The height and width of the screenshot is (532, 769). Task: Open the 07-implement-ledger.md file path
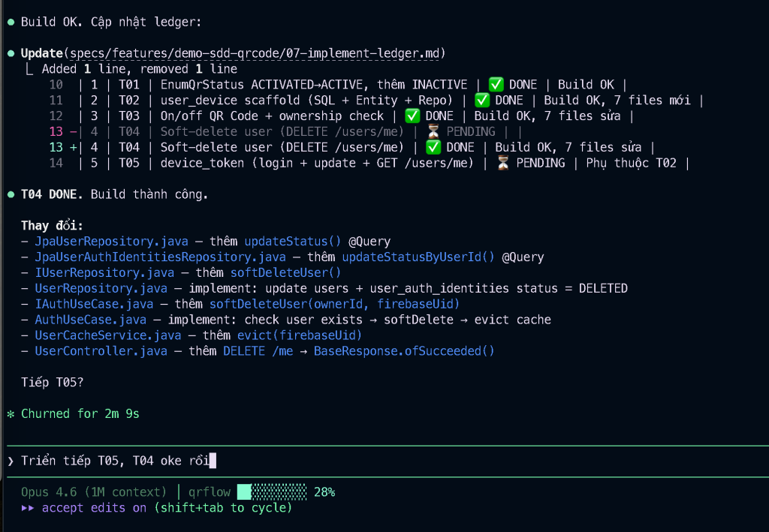tap(257, 53)
